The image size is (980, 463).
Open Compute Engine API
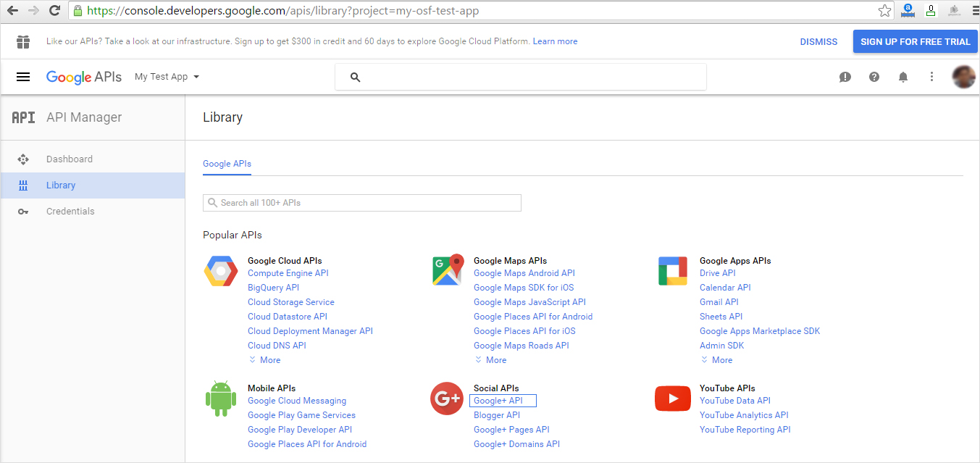288,273
